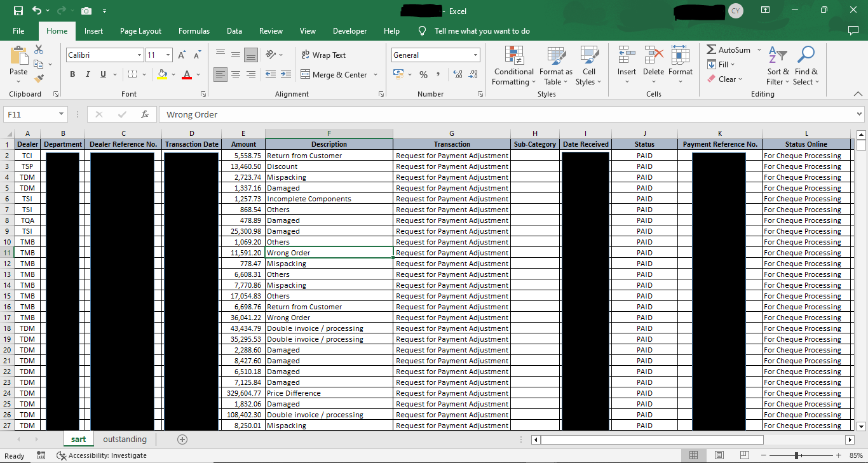Open the Formulas ribbon tab
This screenshot has width=868, height=463.
[x=194, y=31]
